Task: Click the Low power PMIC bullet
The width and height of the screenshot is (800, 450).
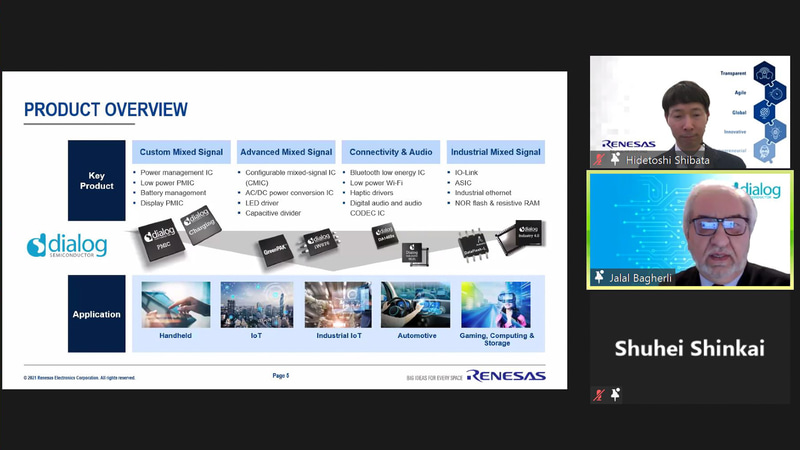Action: pyautogui.click(x=167, y=183)
